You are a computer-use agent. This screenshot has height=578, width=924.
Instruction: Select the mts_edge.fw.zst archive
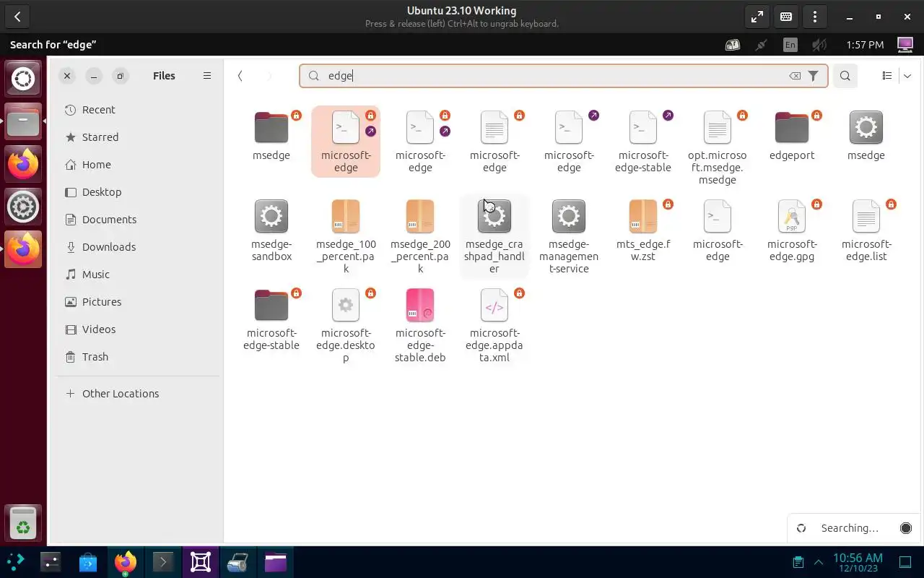pyautogui.click(x=643, y=230)
